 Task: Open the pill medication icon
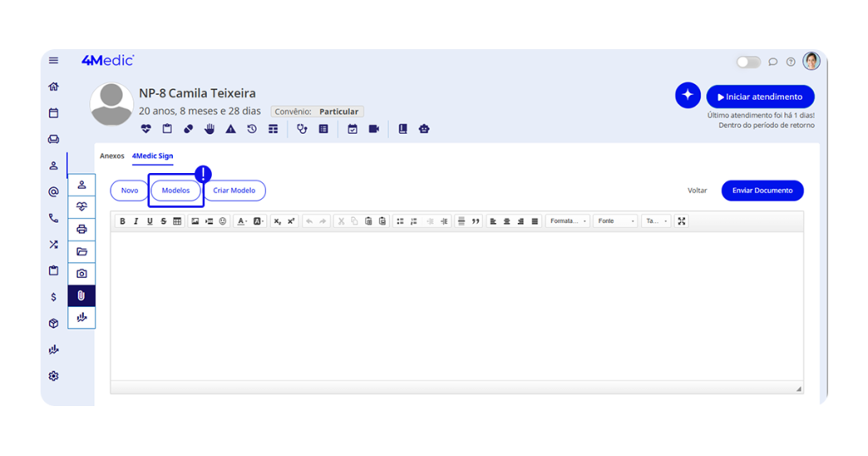point(188,129)
